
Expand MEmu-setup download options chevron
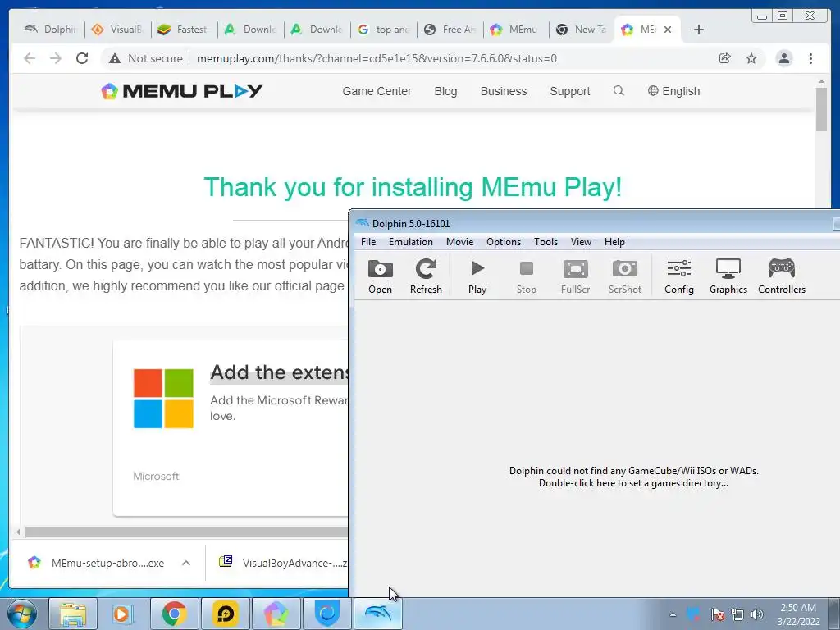coord(186,563)
